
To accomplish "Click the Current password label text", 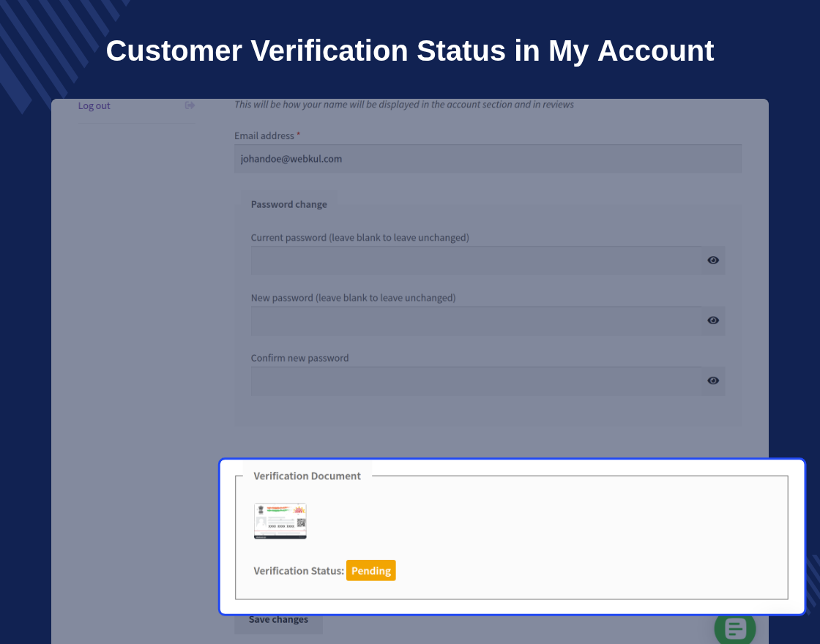I will coord(359,238).
